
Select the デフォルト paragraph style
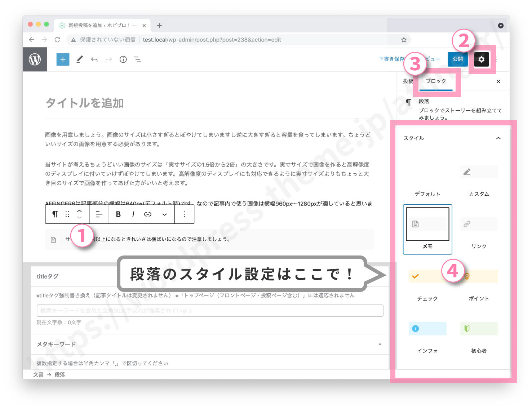click(x=427, y=178)
